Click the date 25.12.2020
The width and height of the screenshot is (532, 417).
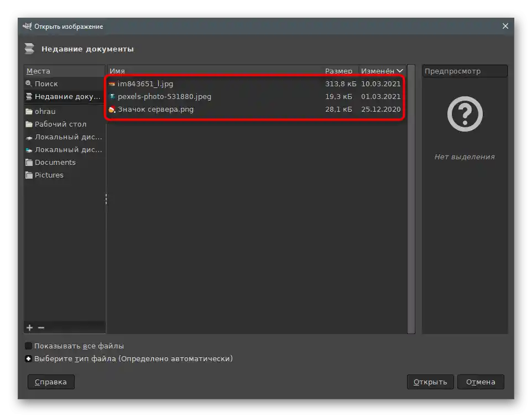pyautogui.click(x=380, y=110)
